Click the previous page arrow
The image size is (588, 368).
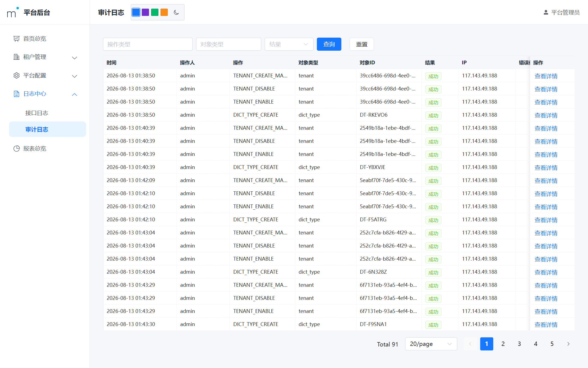click(470, 344)
